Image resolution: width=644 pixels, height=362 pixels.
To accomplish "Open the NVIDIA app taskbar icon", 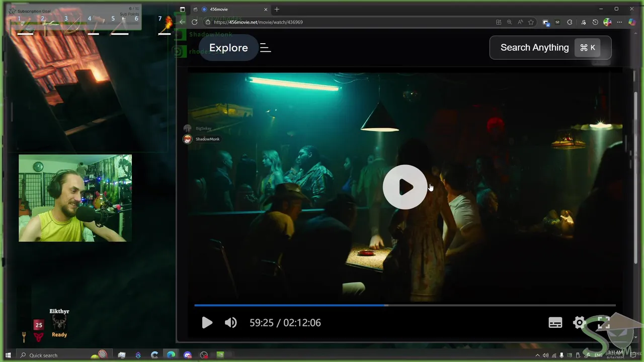I will [220, 355].
